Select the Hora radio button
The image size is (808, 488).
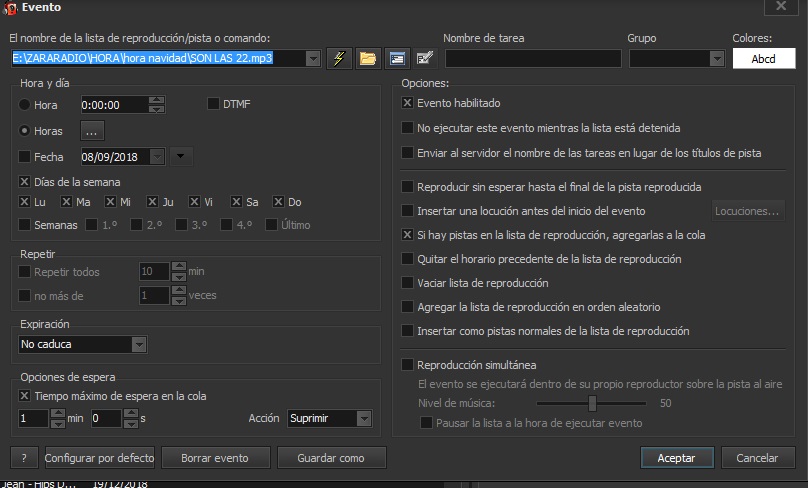click(24, 105)
